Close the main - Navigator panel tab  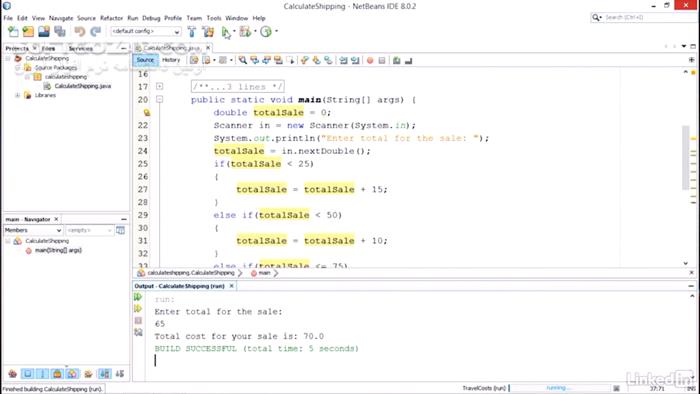[56, 219]
